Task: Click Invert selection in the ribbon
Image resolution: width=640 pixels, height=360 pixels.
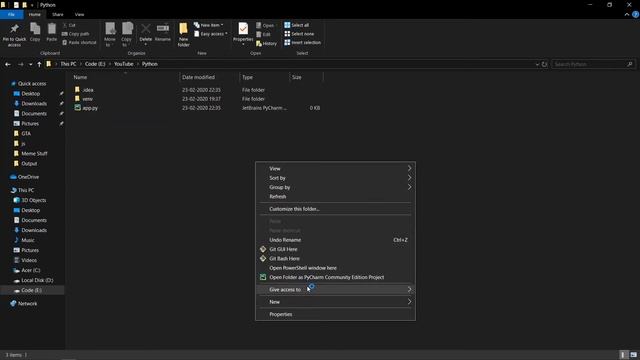Action: (x=302, y=42)
